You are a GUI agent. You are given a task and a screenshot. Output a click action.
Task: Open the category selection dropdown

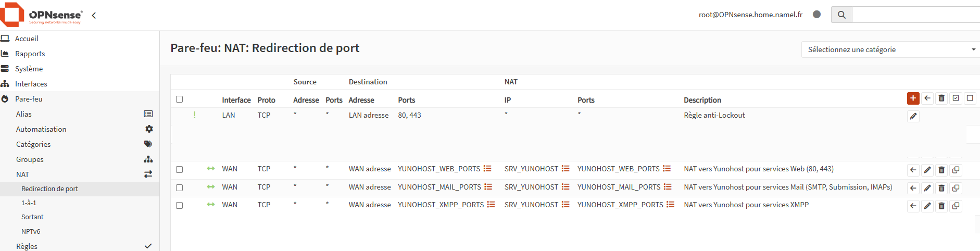(891, 49)
